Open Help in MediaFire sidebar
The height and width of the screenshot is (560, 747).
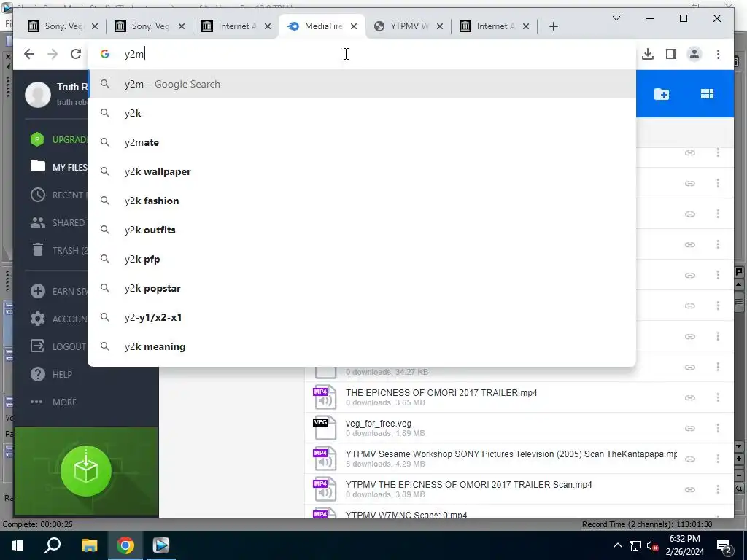pyautogui.click(x=52, y=374)
